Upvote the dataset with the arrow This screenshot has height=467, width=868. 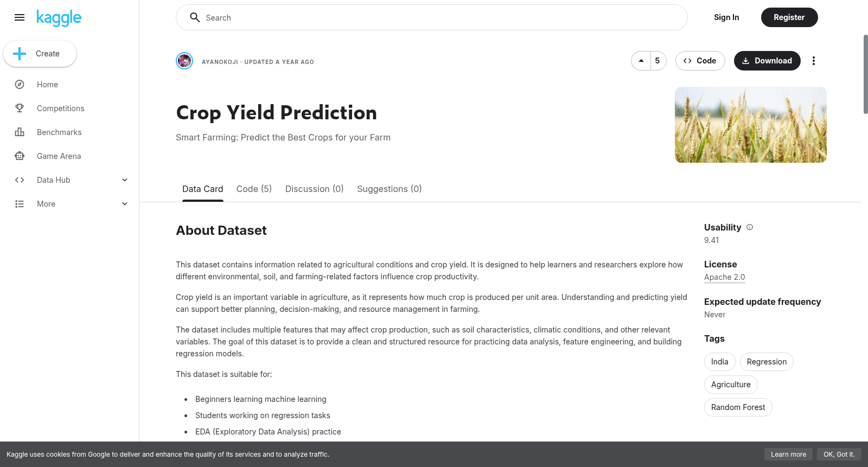click(x=641, y=61)
